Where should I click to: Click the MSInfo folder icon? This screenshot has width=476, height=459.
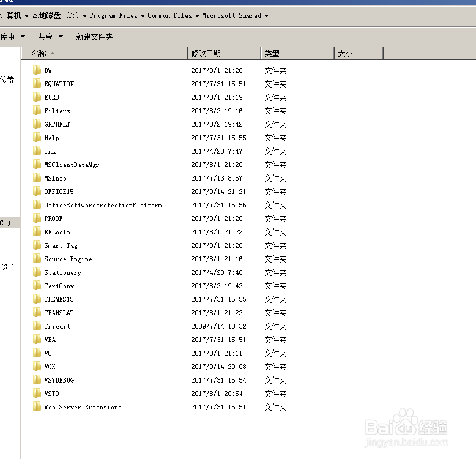pyautogui.click(x=37, y=178)
